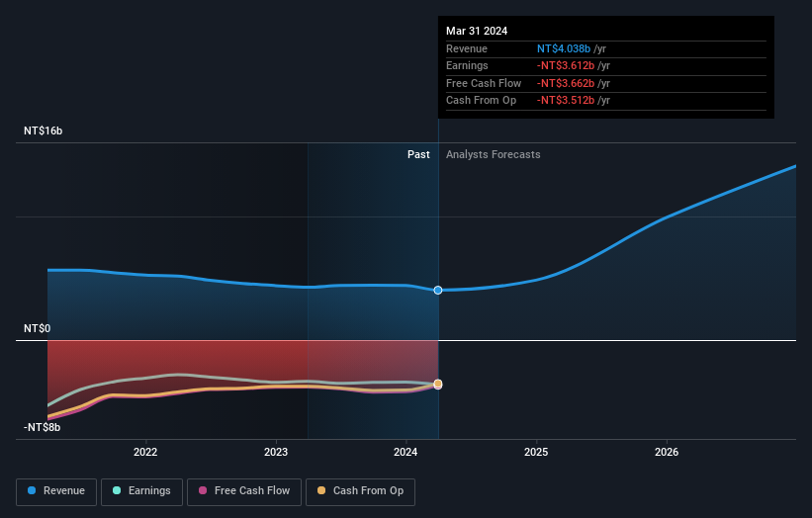Click the 2025 x-axis label

[x=536, y=452]
